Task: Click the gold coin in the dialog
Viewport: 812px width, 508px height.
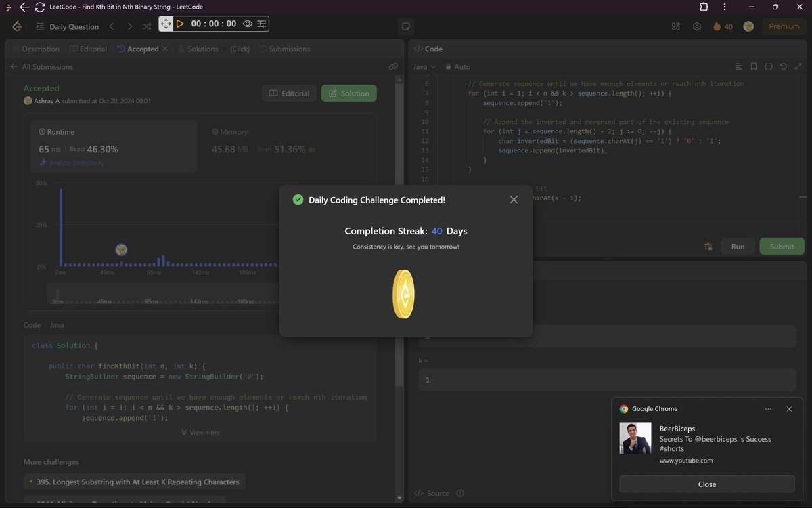Action: coord(403,294)
